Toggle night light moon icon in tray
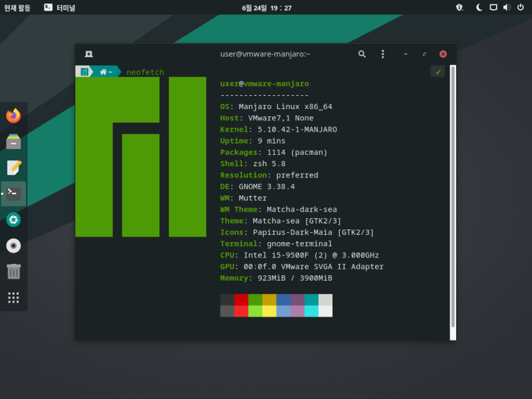Viewport: 532px width, 399px height. pyautogui.click(x=479, y=7)
